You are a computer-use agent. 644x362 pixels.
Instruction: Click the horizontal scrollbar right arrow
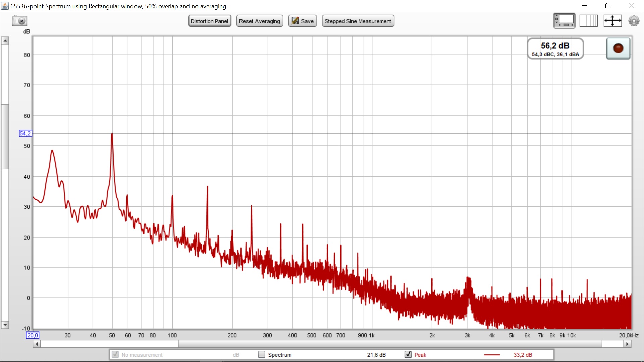click(x=627, y=344)
